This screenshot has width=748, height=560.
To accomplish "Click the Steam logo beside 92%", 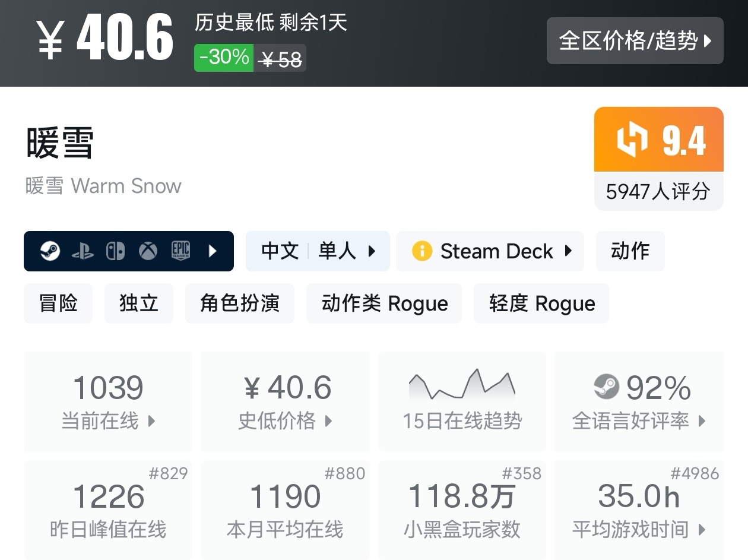I will coord(606,387).
